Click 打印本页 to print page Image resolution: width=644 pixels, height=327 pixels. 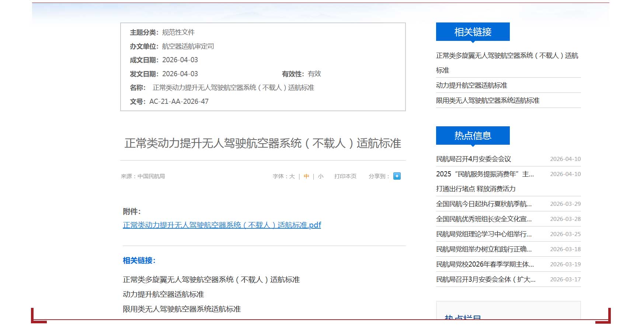[x=345, y=176]
